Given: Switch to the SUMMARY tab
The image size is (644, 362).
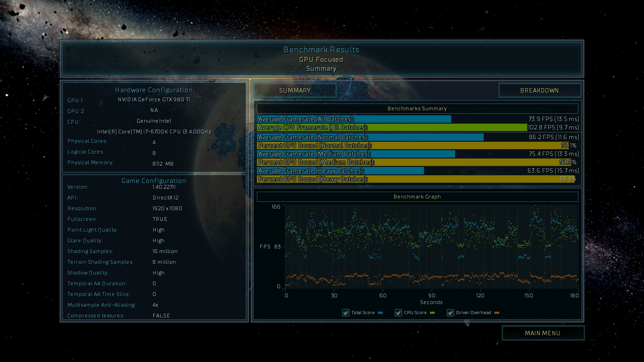Looking at the screenshot, I should click(x=295, y=90).
